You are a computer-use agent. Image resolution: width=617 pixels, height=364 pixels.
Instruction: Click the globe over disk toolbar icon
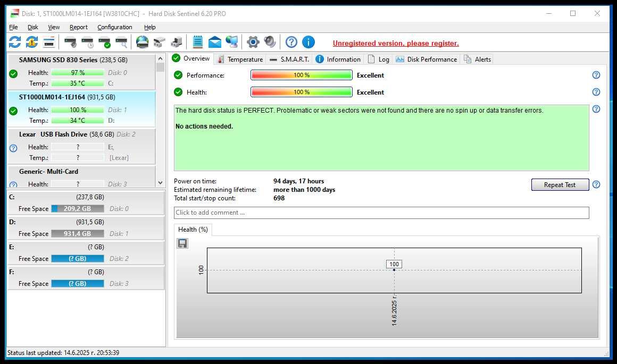point(142,42)
